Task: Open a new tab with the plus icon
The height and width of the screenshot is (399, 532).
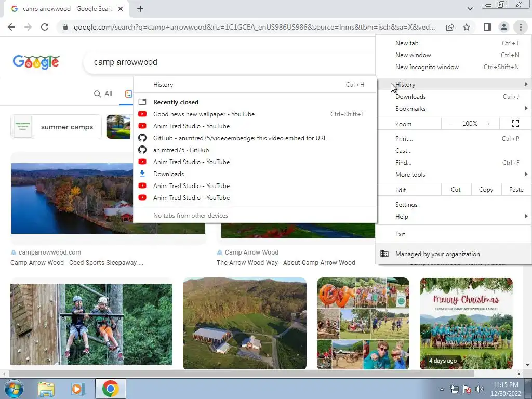Action: click(140, 9)
